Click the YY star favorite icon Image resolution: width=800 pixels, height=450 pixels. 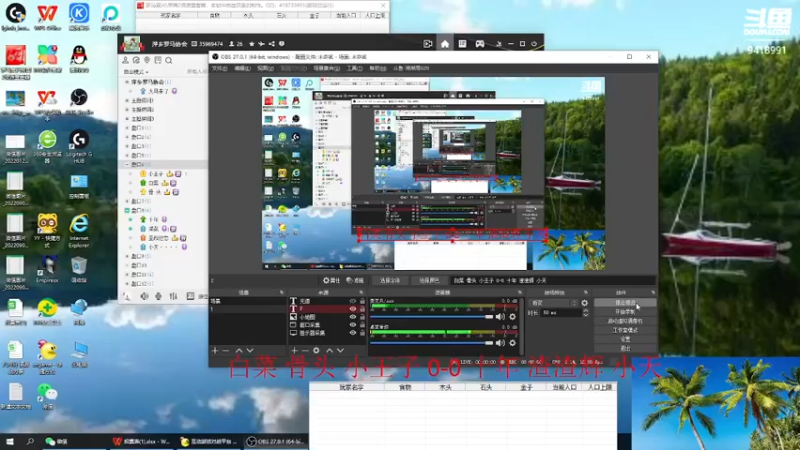pos(252,44)
